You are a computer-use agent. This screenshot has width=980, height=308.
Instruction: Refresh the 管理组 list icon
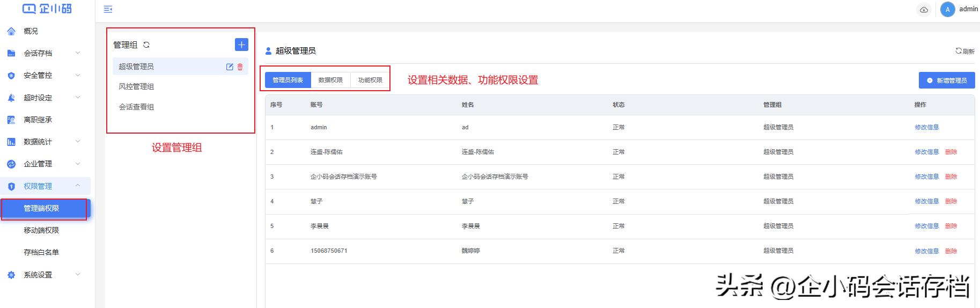[146, 45]
